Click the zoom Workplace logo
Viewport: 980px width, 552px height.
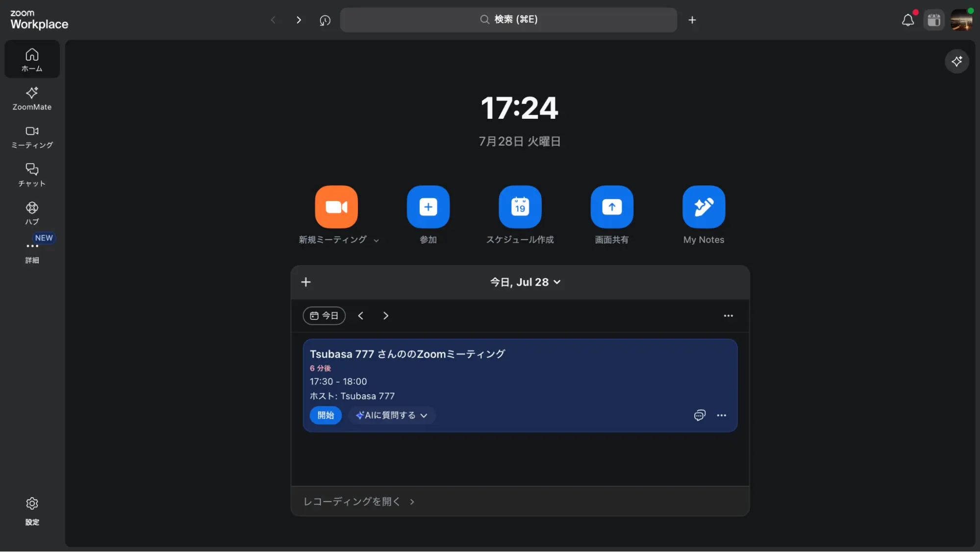click(39, 20)
